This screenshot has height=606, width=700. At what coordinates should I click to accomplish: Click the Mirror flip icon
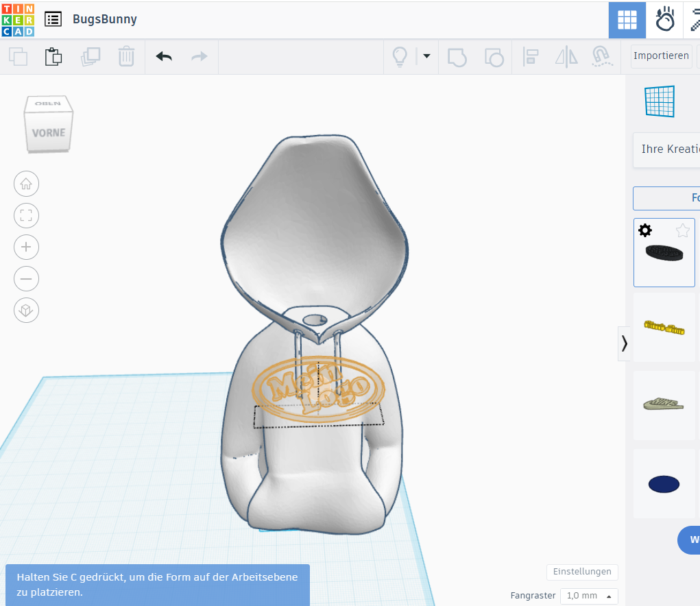[x=566, y=57]
